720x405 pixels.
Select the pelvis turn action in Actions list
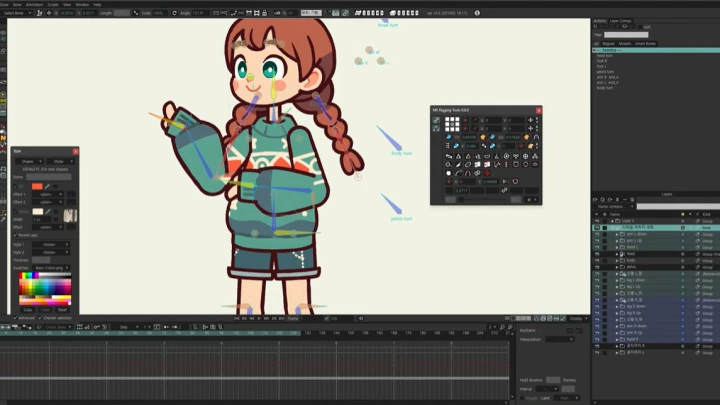(x=606, y=73)
